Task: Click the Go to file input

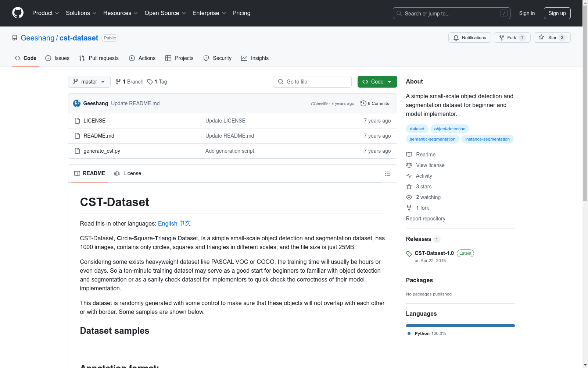Action: (x=312, y=82)
